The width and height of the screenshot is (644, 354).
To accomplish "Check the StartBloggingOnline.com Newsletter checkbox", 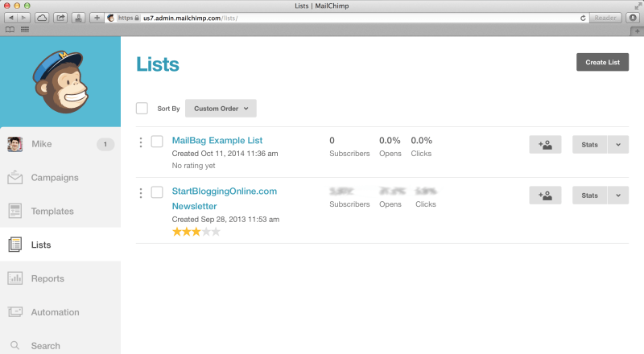I will point(157,192).
